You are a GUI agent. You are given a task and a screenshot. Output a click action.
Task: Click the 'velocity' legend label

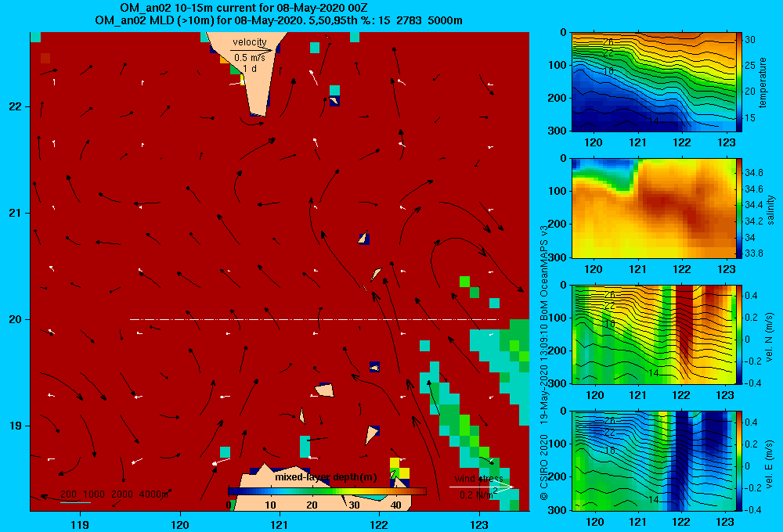250,42
